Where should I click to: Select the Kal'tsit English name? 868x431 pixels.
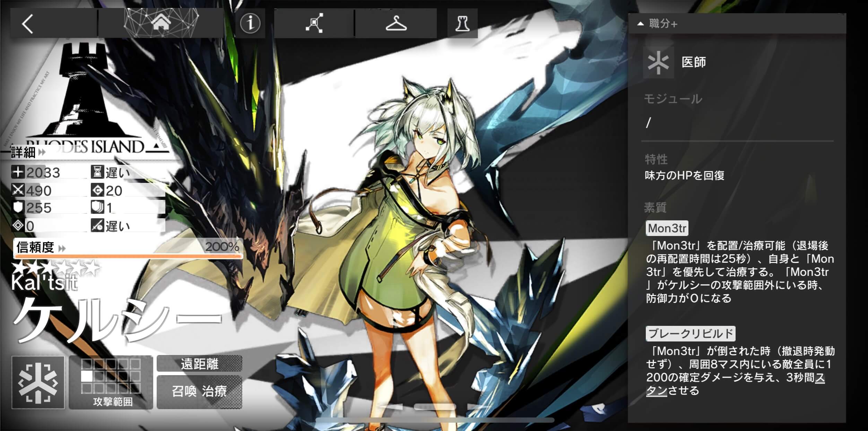(x=44, y=283)
